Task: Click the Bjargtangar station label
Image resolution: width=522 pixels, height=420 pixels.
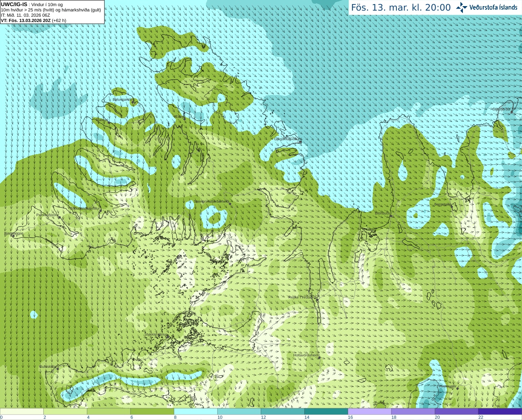Action: click(x=14, y=233)
